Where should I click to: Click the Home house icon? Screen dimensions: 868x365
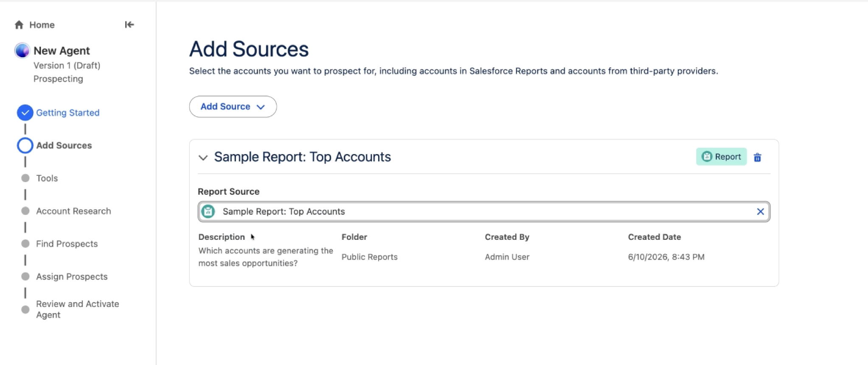pyautogui.click(x=19, y=25)
